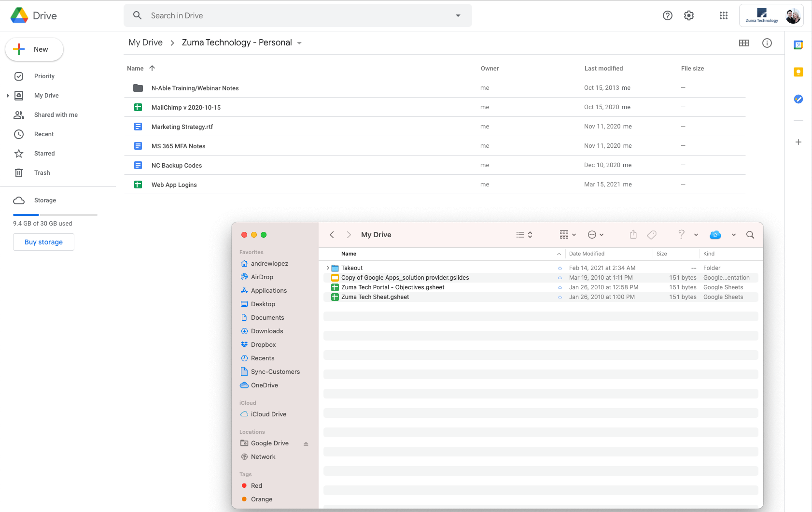This screenshot has width=812, height=512.
Task: Click the Search in Drive field
Action: pos(298,15)
